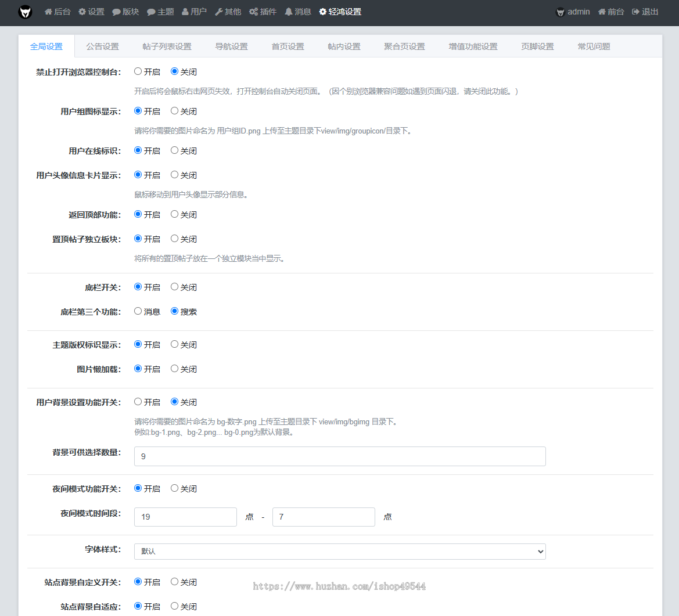Set 图片懒加载 to 关闭
Viewport: 679px width, 616px height.
click(174, 369)
